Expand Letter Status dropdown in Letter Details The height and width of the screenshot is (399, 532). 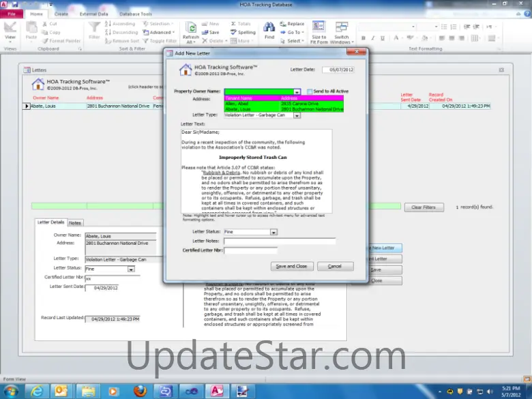[x=131, y=269]
